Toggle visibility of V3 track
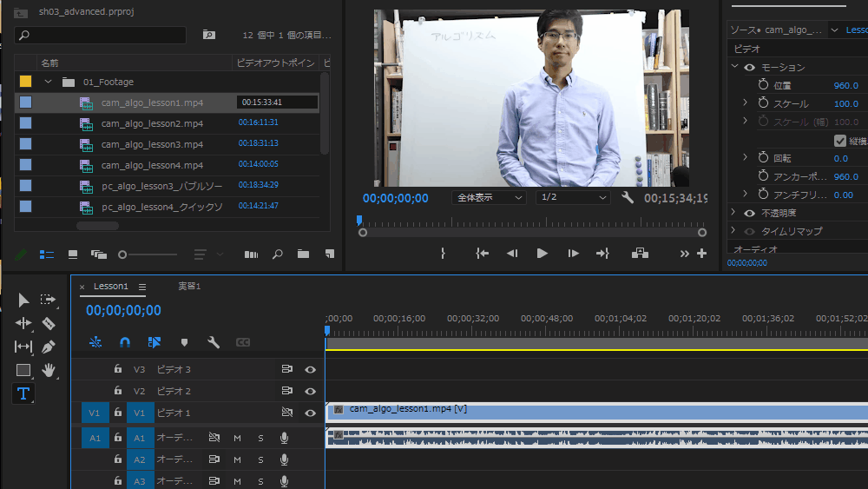The image size is (868, 489). point(310,369)
